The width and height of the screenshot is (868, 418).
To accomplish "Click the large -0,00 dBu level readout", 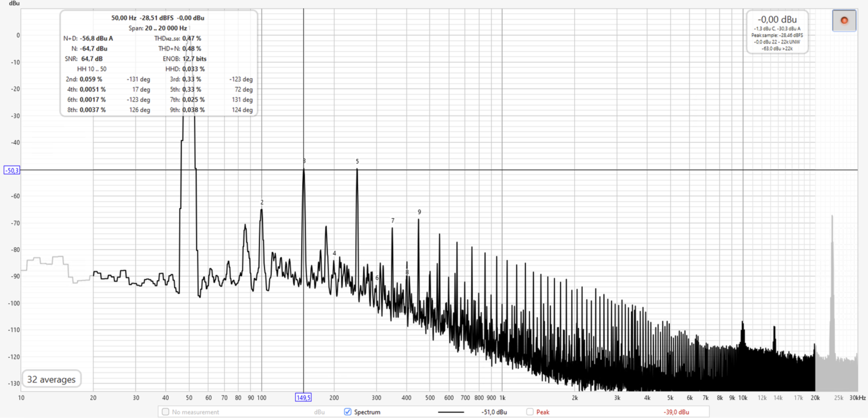I will (x=777, y=20).
